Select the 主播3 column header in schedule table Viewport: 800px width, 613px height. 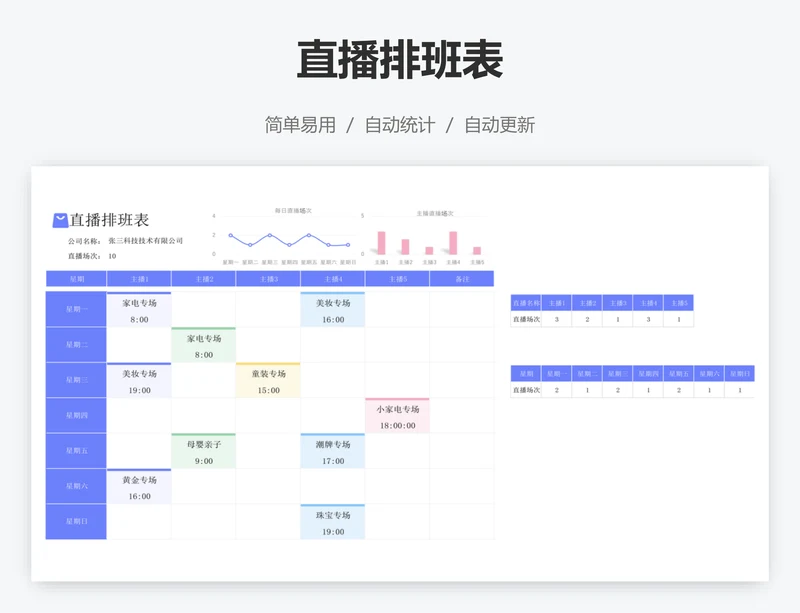point(268,279)
